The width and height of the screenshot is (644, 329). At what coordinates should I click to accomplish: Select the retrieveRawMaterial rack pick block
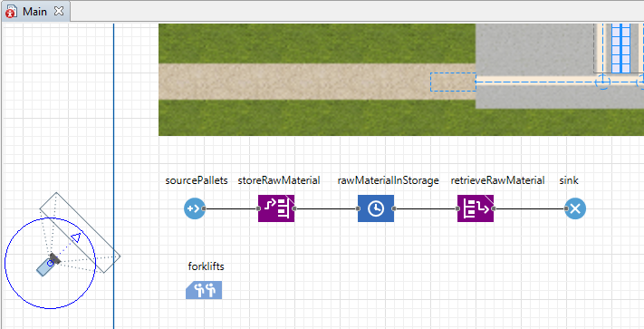476,208
